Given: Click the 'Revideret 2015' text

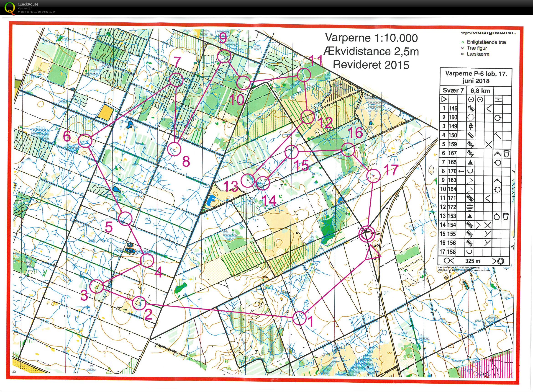Looking at the screenshot, I should click(371, 65).
